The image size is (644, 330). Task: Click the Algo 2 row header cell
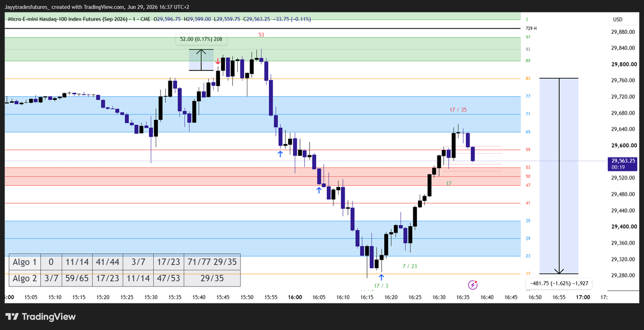[x=24, y=278]
